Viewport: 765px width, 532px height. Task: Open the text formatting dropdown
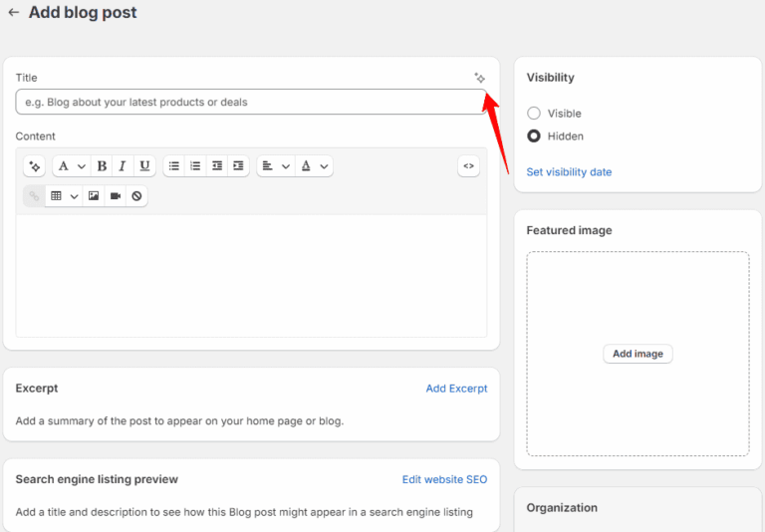click(70, 166)
